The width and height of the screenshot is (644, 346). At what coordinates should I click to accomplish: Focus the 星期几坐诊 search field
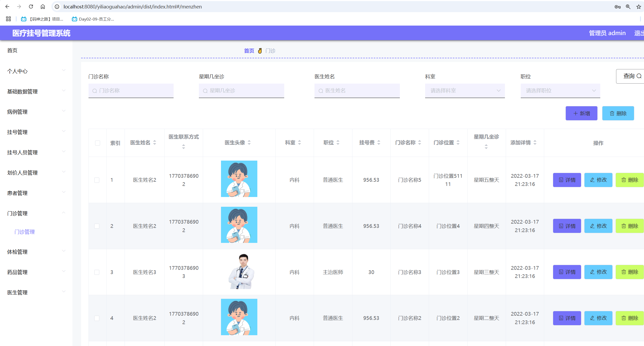(x=241, y=91)
